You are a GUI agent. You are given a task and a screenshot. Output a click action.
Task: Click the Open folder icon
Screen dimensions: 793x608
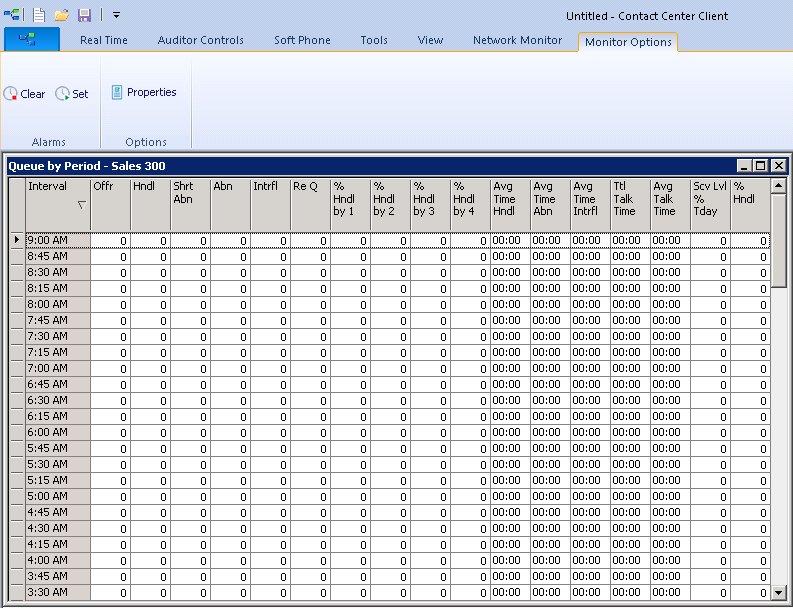pyautogui.click(x=62, y=15)
